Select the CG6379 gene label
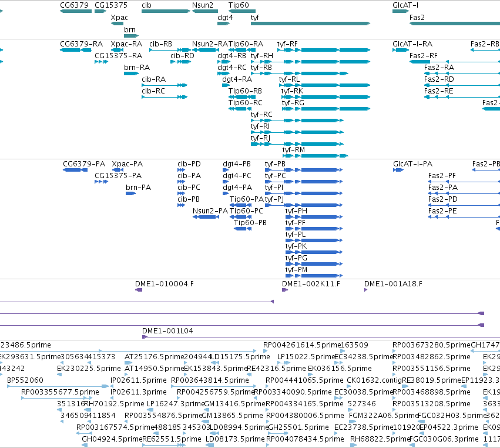The image size is (500, 448). (x=74, y=5)
